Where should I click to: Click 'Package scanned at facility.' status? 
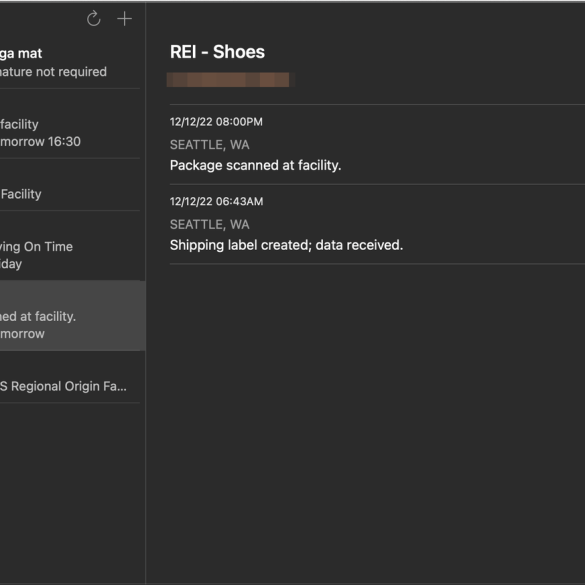click(x=256, y=165)
